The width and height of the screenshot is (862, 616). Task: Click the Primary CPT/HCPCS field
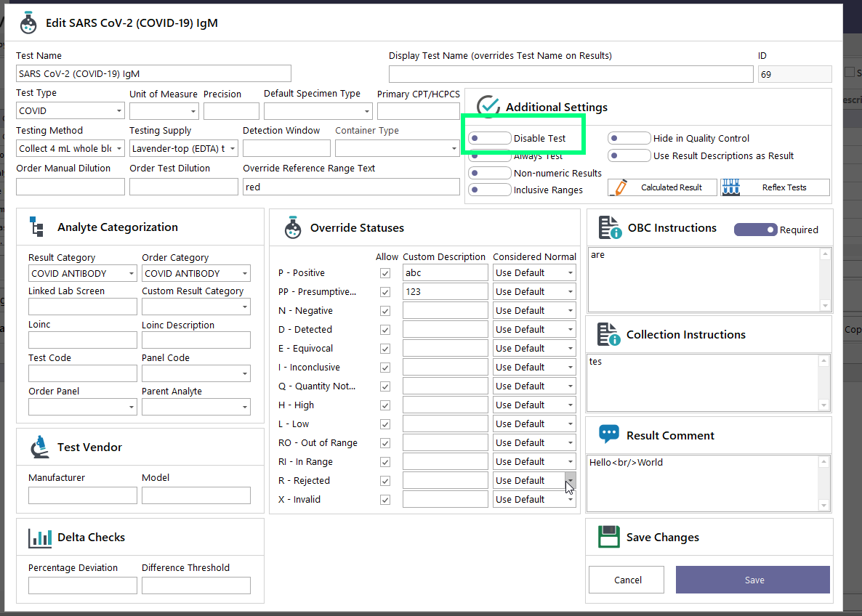(x=419, y=111)
